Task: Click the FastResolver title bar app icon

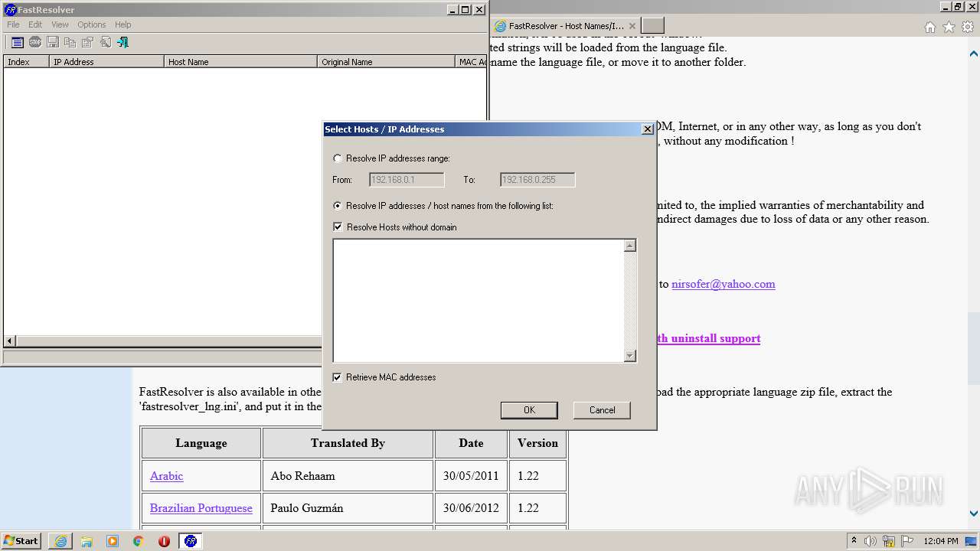Action: click(x=11, y=10)
